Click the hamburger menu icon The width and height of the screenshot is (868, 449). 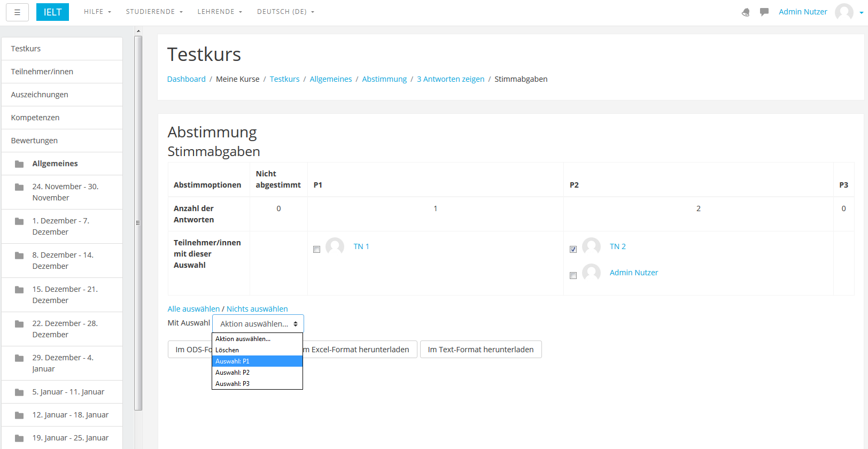pos(17,12)
